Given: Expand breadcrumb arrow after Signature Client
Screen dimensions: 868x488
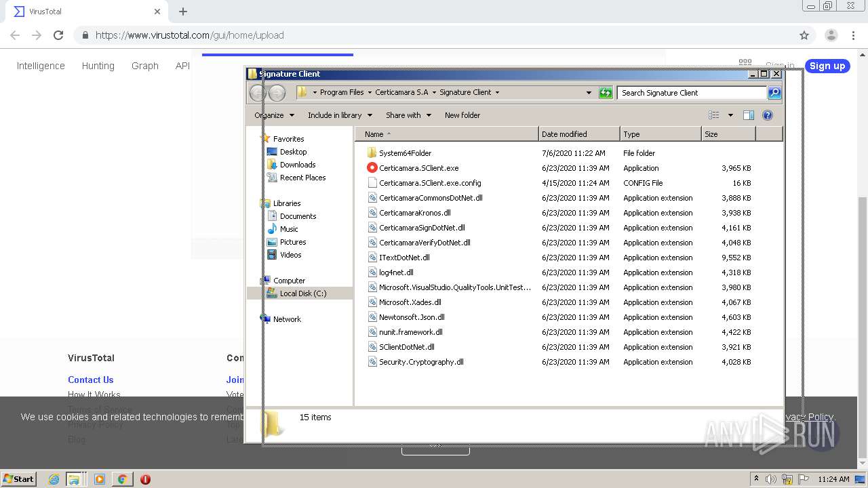Looking at the screenshot, I should click(497, 93).
